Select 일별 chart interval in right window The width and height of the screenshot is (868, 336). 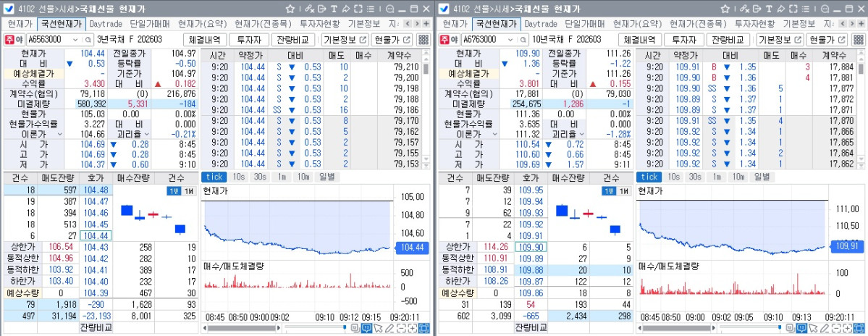click(x=762, y=177)
